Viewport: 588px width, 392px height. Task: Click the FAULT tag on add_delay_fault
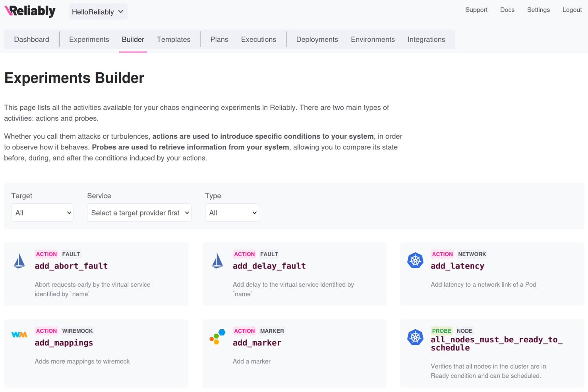point(269,254)
